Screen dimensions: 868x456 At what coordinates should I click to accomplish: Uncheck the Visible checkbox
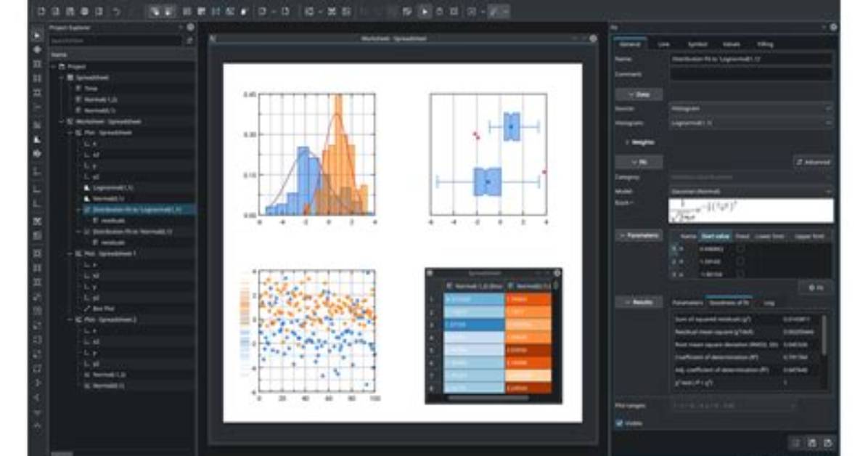click(x=620, y=423)
